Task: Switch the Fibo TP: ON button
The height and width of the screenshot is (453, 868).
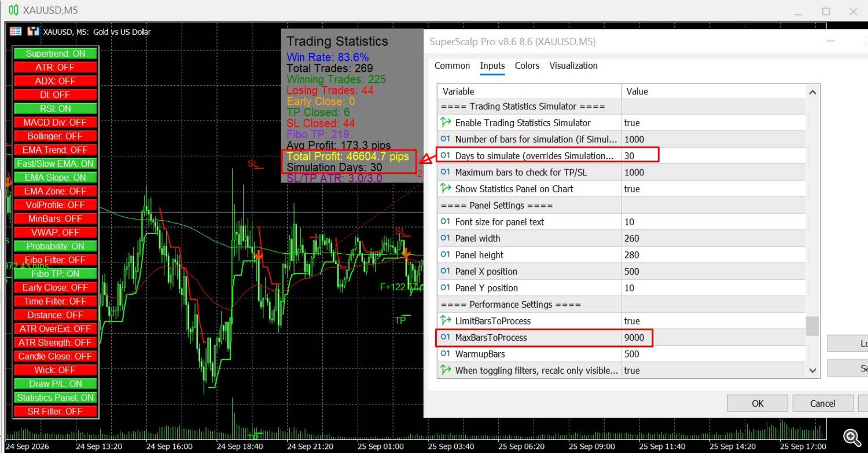Action: tap(56, 273)
